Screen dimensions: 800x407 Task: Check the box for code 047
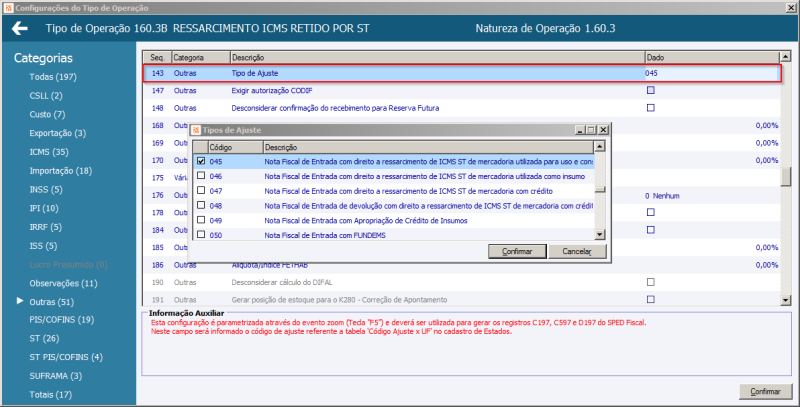(x=201, y=191)
